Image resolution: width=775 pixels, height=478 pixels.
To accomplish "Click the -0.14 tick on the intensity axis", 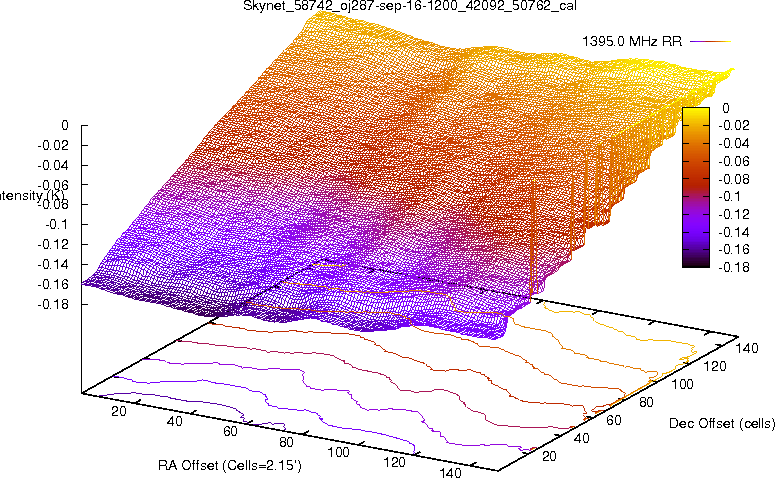I will pos(53,264).
